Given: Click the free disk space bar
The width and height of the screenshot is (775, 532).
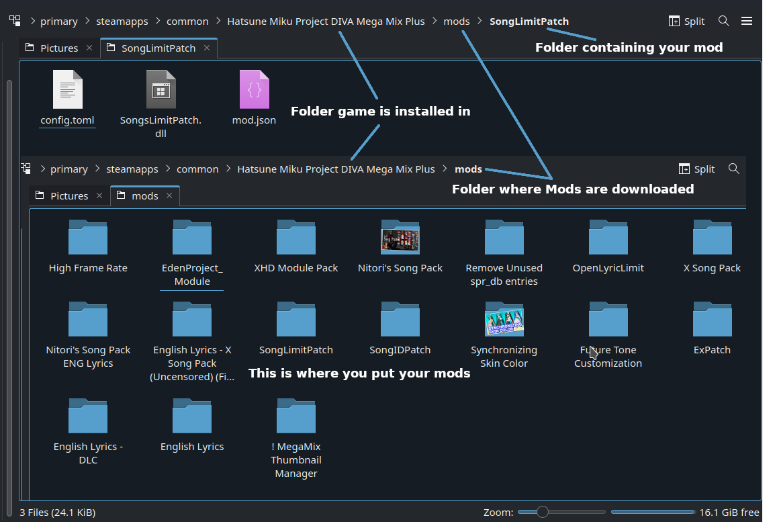Looking at the screenshot, I should (x=653, y=512).
